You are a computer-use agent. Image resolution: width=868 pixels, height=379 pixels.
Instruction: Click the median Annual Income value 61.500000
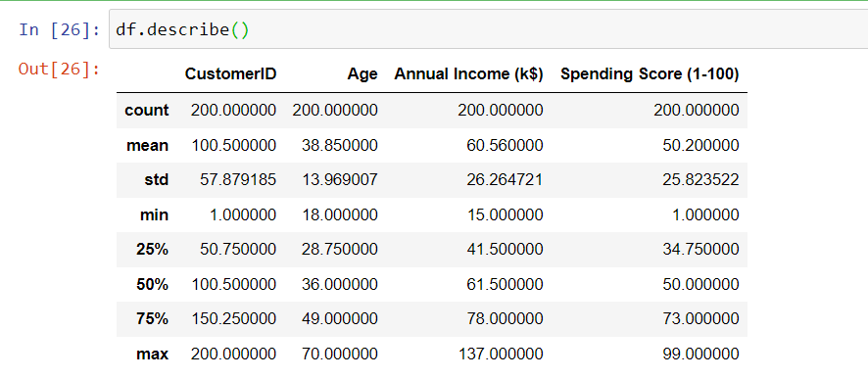(x=505, y=284)
